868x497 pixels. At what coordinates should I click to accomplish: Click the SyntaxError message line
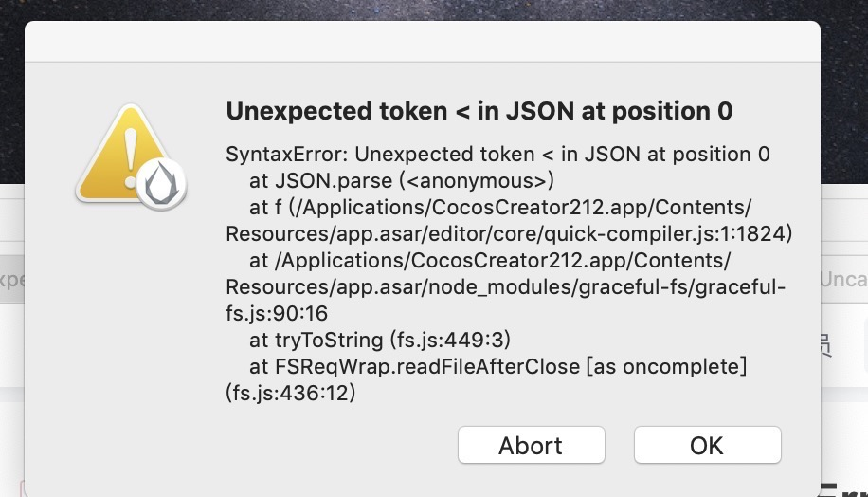click(x=497, y=155)
